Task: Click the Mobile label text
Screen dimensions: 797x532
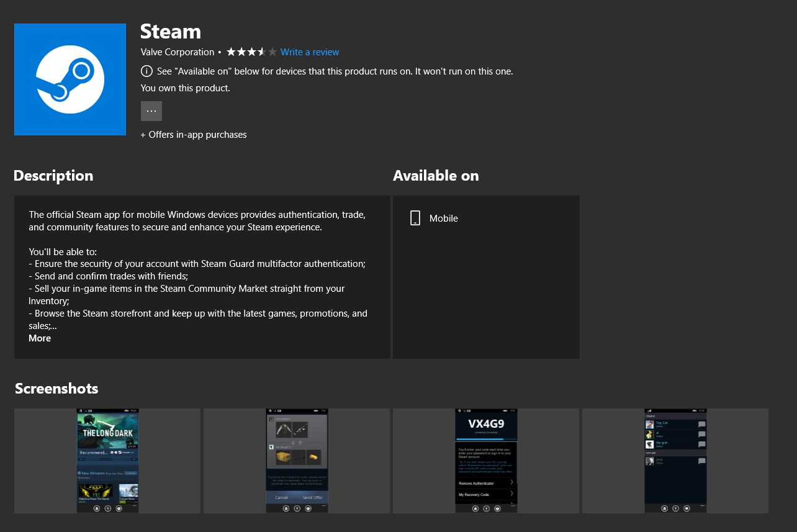Action: click(444, 219)
